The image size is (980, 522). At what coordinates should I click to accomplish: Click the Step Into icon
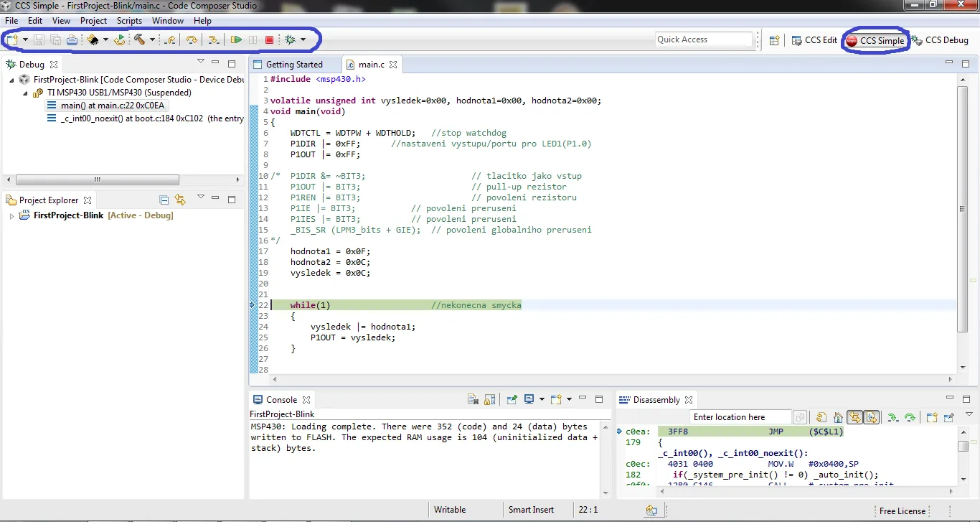pos(214,39)
